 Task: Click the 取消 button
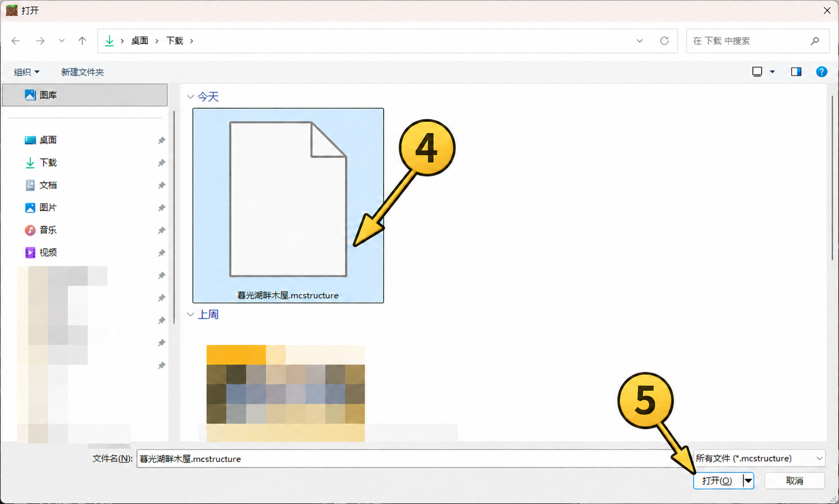(794, 481)
